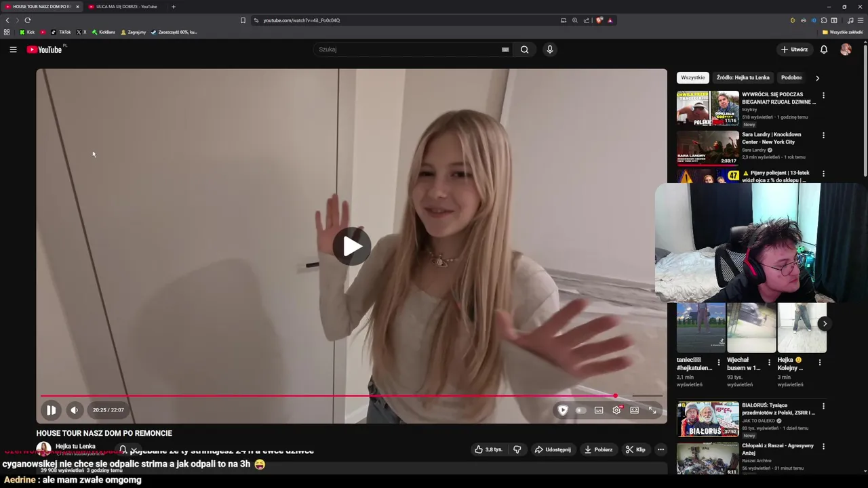Viewport: 868px width, 488px height.
Task: Switch to ULICA MA SIĘ DOBRZE browser tab
Action: (126, 7)
